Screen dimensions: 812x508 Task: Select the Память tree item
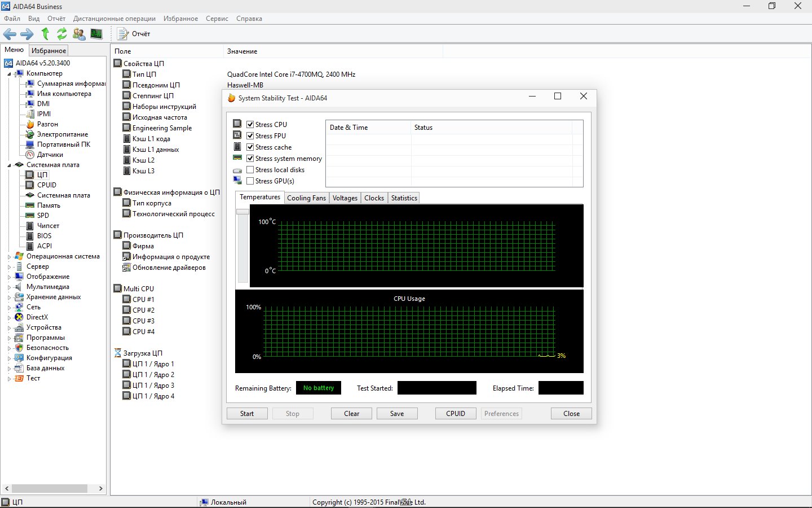point(48,205)
